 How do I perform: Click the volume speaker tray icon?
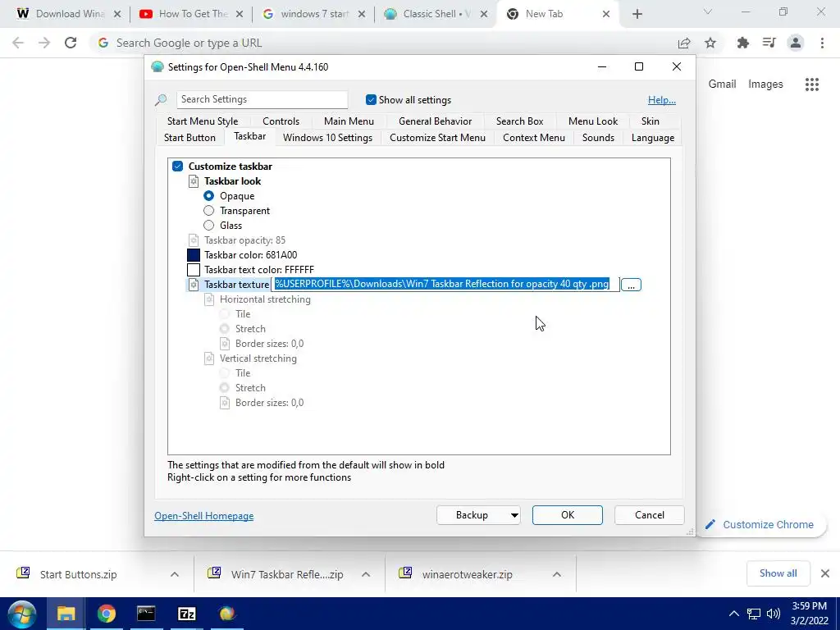pos(774,614)
